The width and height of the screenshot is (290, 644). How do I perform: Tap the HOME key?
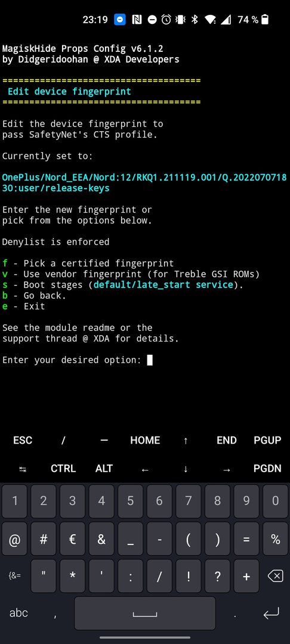click(145, 440)
